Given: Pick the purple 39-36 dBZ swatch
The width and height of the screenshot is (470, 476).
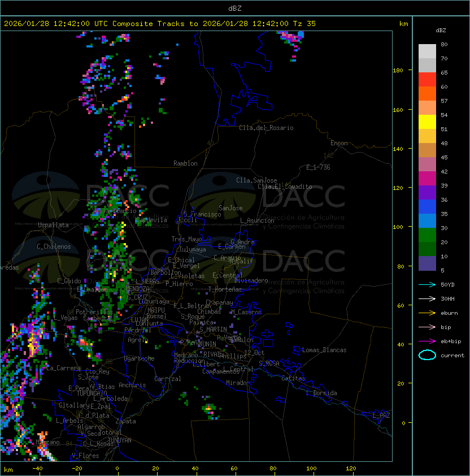Looking at the screenshot, I should coord(427,192).
